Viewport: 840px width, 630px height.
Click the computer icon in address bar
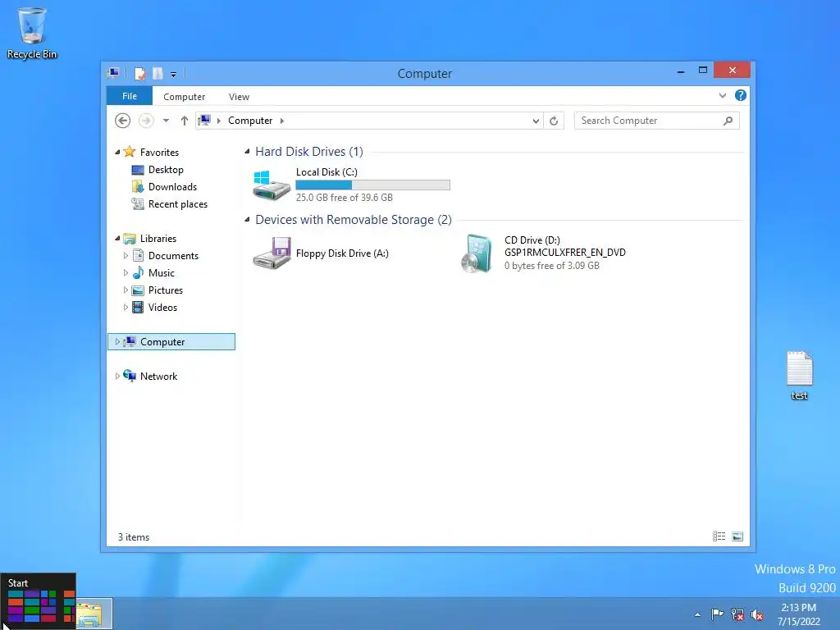pos(204,120)
